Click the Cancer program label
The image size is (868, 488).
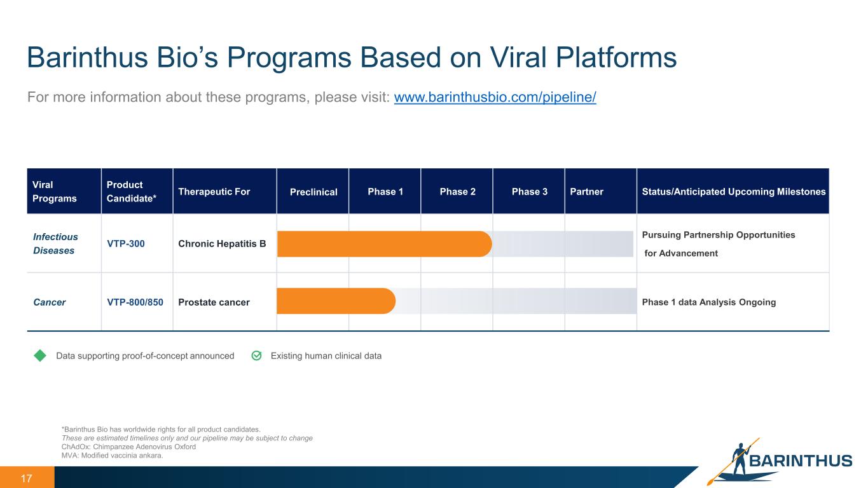coord(50,302)
